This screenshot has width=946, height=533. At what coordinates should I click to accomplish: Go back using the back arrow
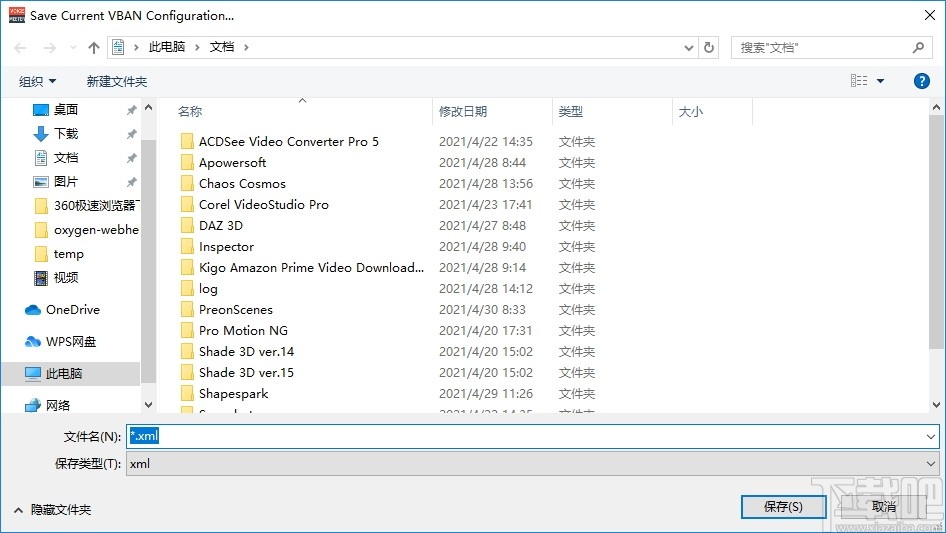click(20, 48)
